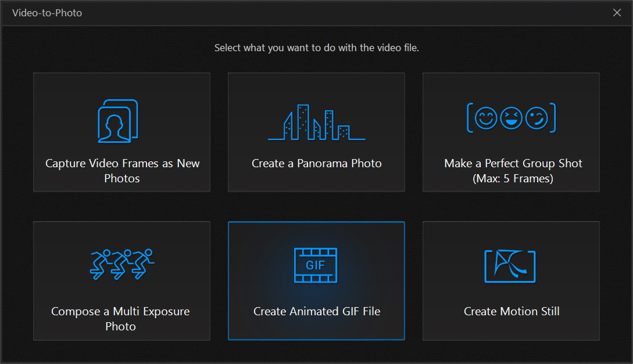Image resolution: width=633 pixels, height=364 pixels.
Task: Select the Create a Panorama Photo option
Action: [316, 132]
